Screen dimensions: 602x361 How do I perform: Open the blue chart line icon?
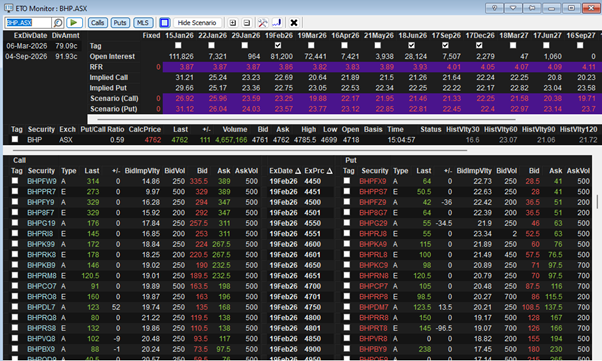[x=277, y=23]
